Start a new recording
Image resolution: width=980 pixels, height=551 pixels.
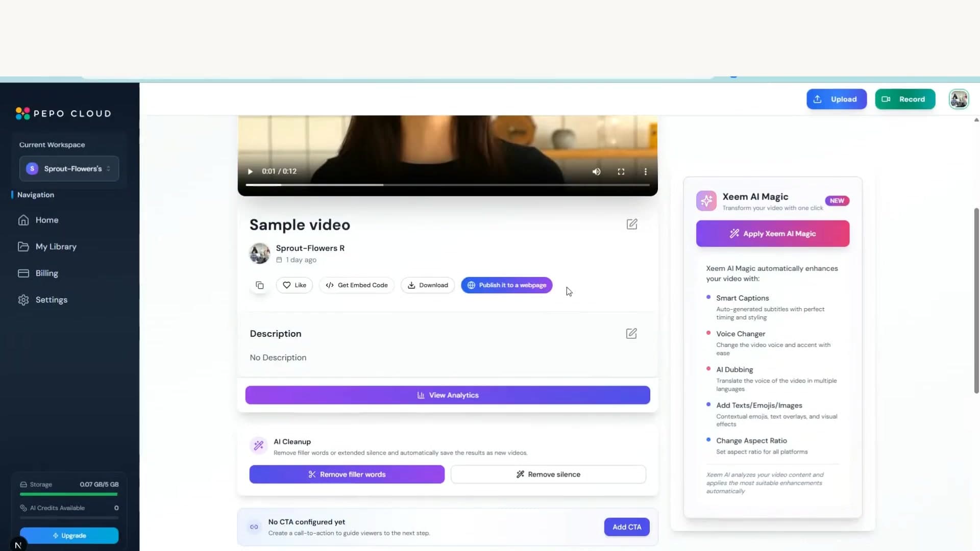[x=905, y=99]
